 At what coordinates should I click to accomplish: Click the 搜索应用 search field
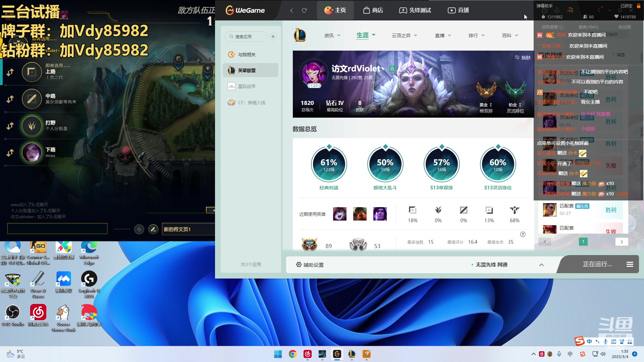pyautogui.click(x=247, y=37)
